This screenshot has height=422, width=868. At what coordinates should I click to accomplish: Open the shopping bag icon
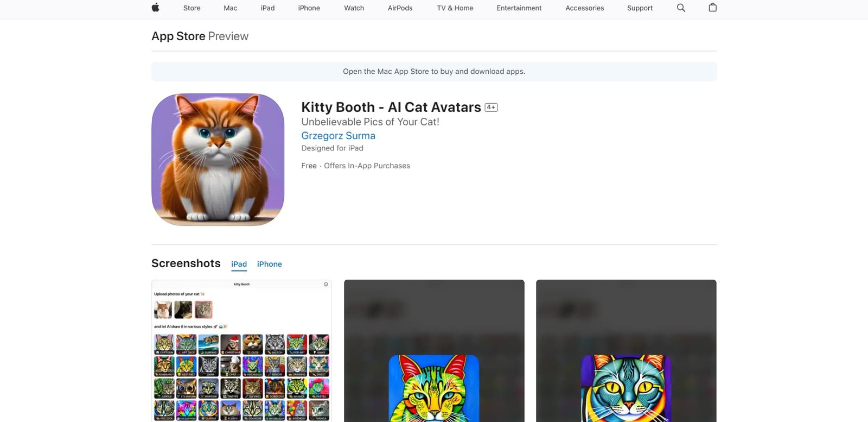[713, 8]
